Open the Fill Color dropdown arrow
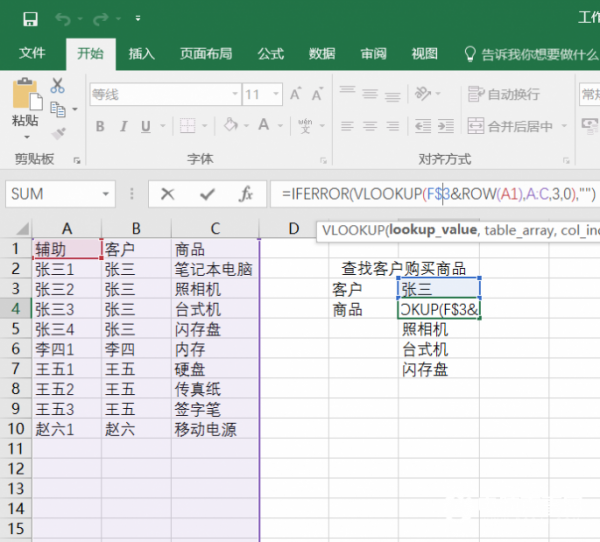The image size is (600, 542). pyautogui.click(x=246, y=126)
